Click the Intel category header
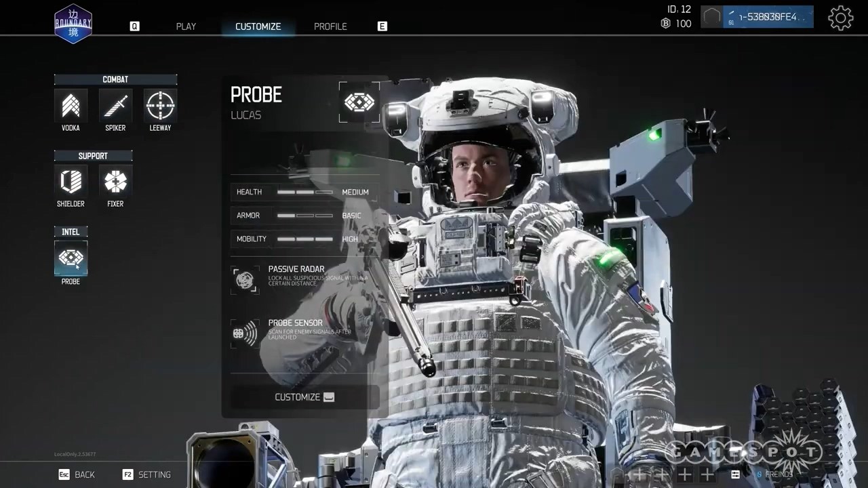Image resolution: width=868 pixels, height=488 pixels. click(71, 232)
